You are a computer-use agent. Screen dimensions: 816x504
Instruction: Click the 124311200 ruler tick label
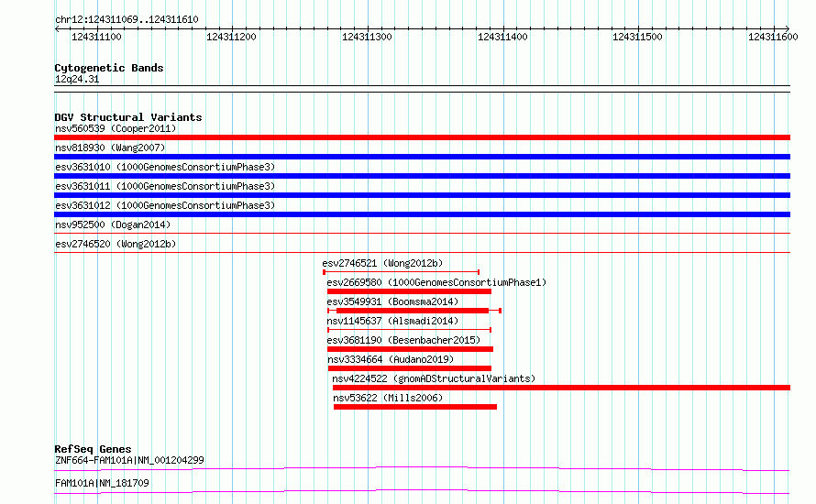click(x=232, y=37)
